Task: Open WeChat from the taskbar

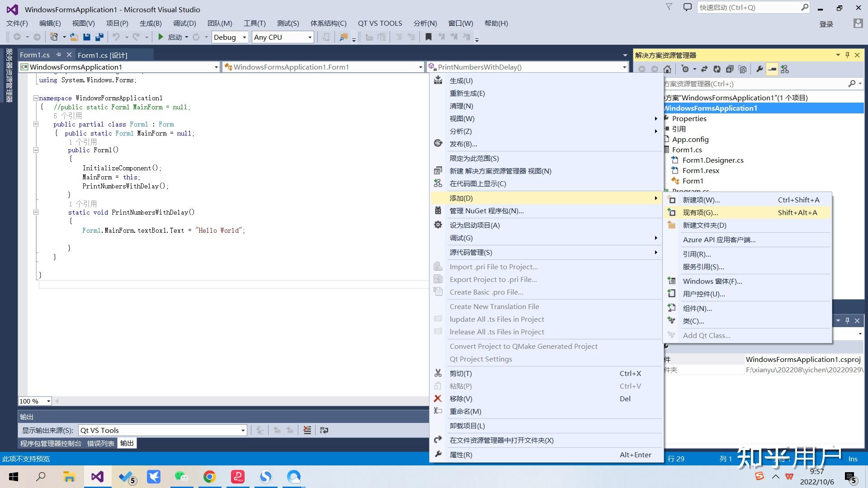Action: (181, 477)
